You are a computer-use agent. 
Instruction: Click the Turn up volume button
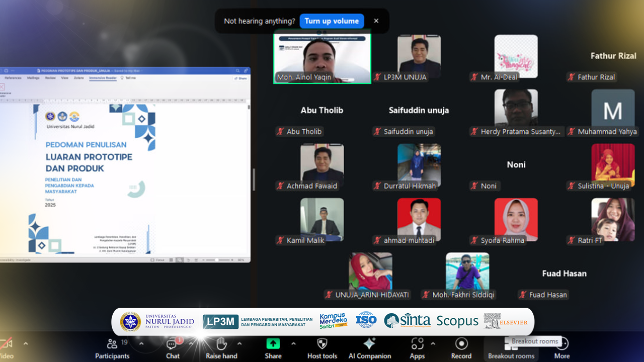(332, 21)
